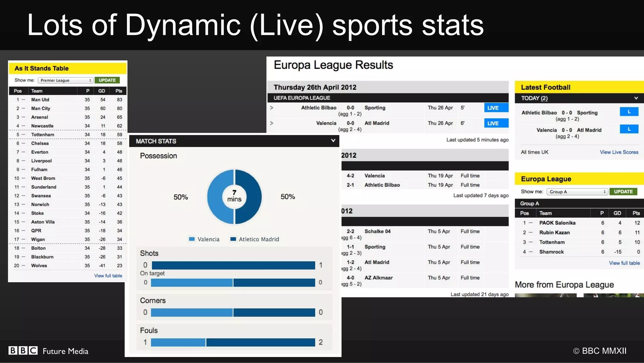Select the Stoke row
The image size is (644, 363).
[x=68, y=213]
